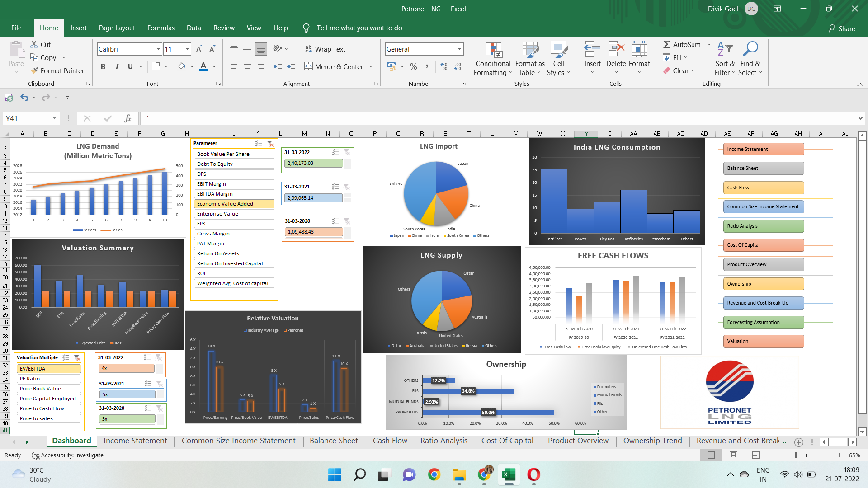The width and height of the screenshot is (868, 488).
Task: Switch to the Cost Of Capital sheet tab
Action: tap(507, 441)
